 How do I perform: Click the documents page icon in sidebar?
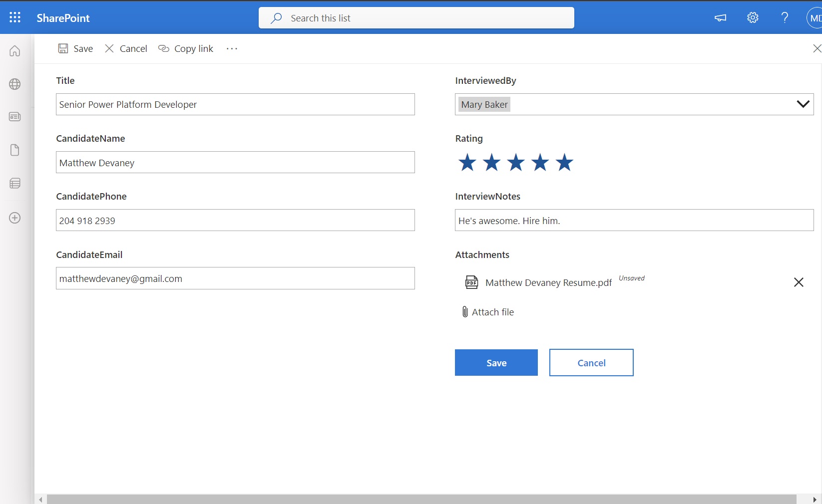coord(14,150)
